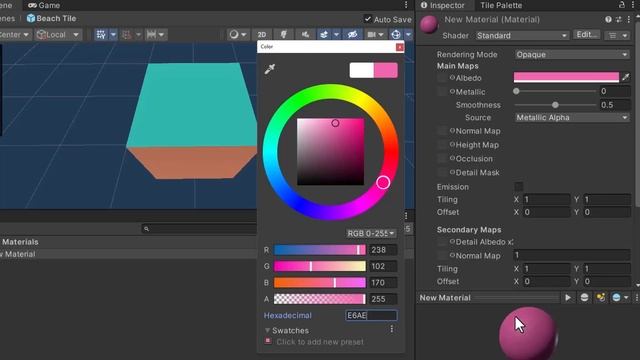Open the Source Metallic Alpha dropdown
This screenshot has width=640, height=360.
point(571,118)
